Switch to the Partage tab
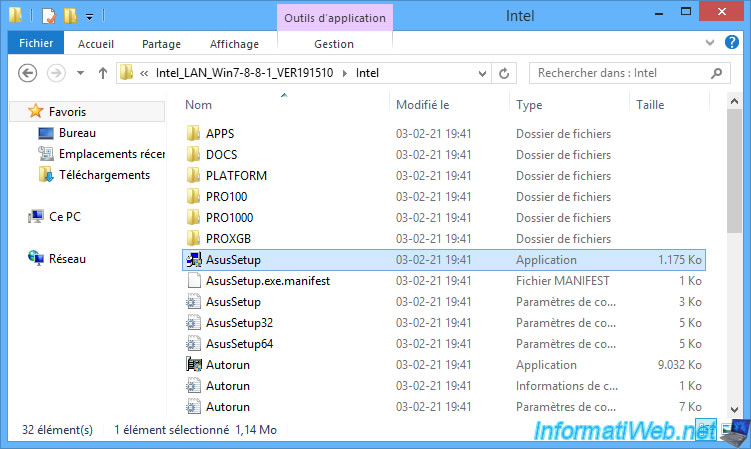Image resolution: width=751 pixels, height=449 pixels. tap(161, 44)
